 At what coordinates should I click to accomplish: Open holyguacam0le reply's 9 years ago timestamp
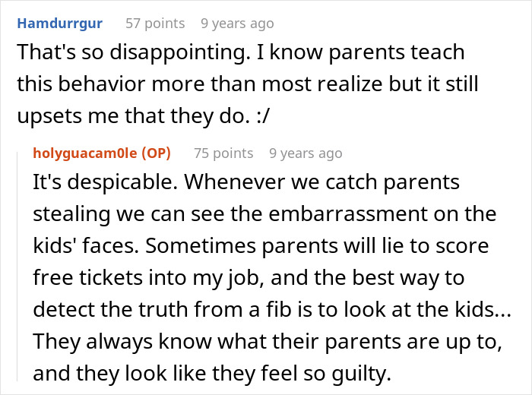[306, 153]
